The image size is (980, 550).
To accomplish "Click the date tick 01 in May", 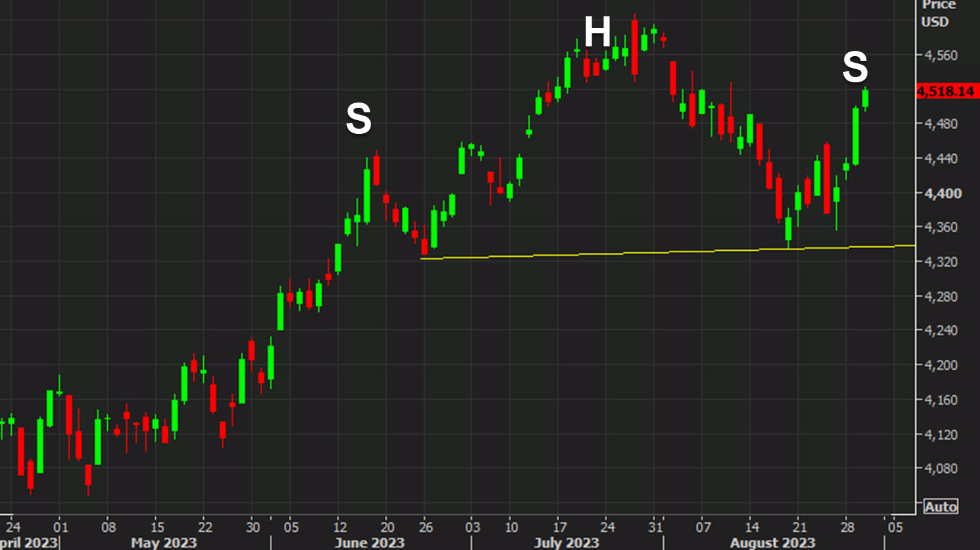I will 60,526.
